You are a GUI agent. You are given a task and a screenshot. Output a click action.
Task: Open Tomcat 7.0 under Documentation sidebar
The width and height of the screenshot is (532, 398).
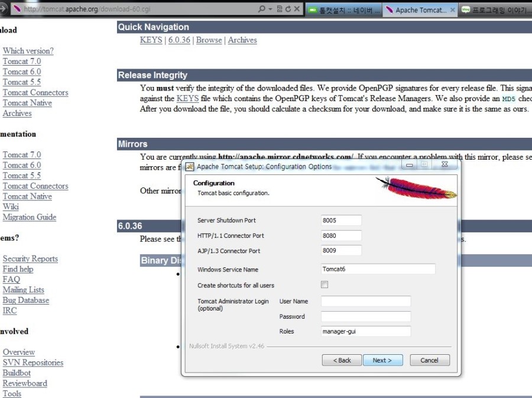pyautogui.click(x=22, y=155)
